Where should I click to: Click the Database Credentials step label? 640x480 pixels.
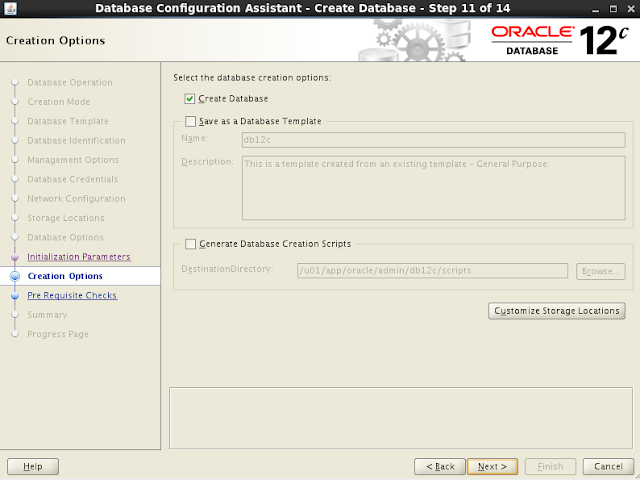click(x=73, y=179)
